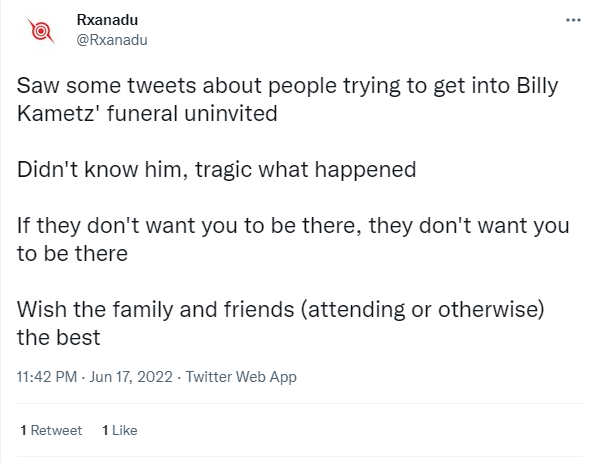Click the Jun 17, 2022 date

(x=131, y=377)
